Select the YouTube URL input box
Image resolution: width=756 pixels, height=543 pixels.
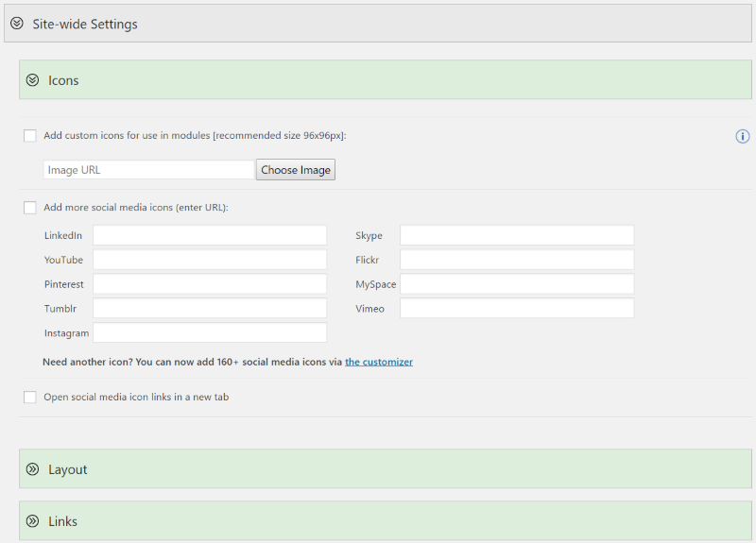(210, 260)
